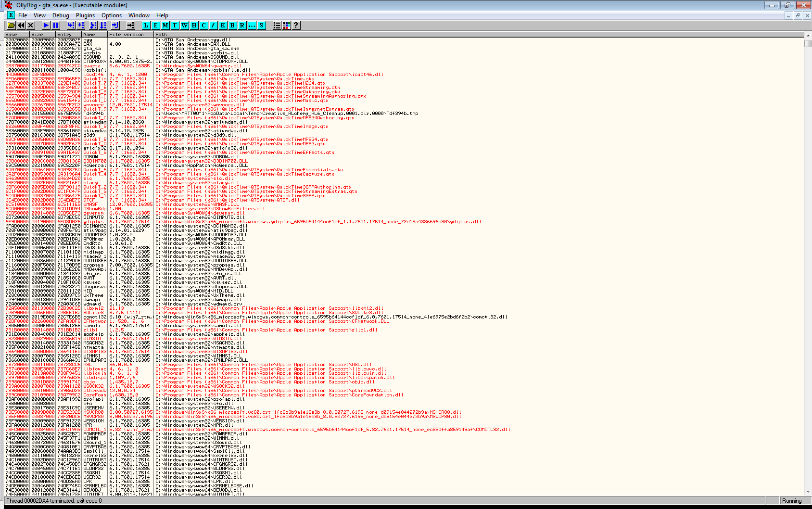Switch to the CPU window with the C icon
This screenshot has width=812, height=509.
[203, 25]
